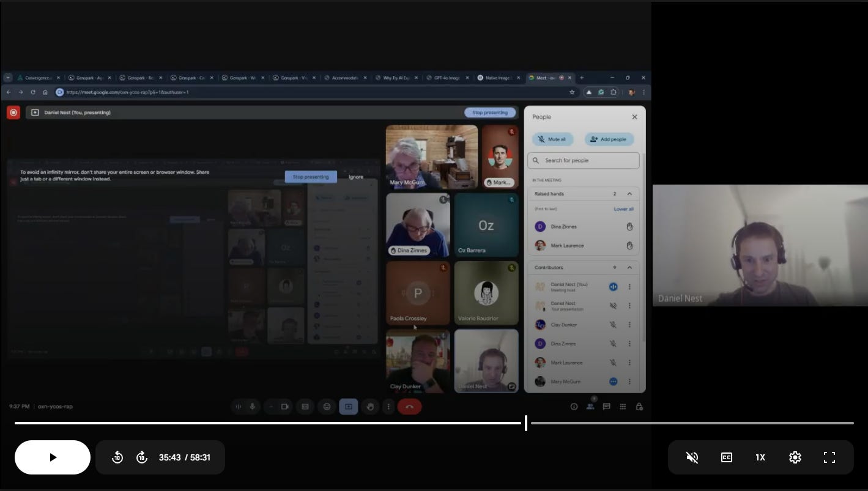868x491 pixels.
Task: Toggle the microphone in the Meet toolbar
Action: [x=252, y=407]
